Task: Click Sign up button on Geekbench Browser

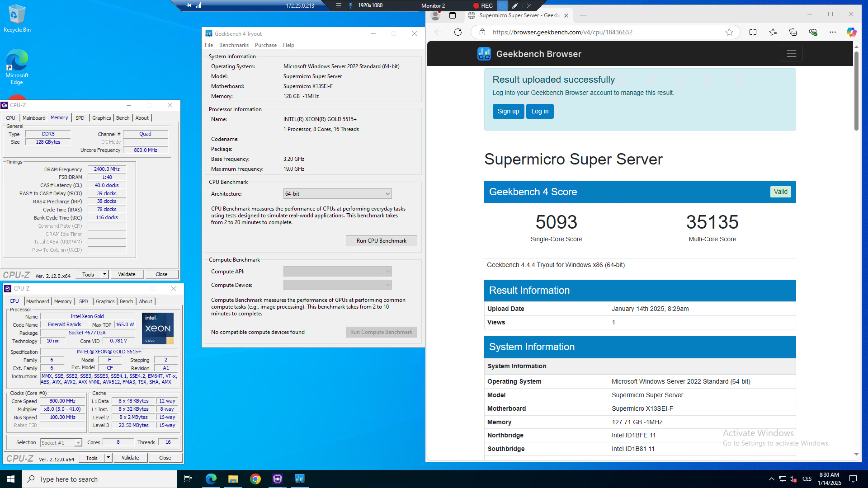Action: point(509,112)
